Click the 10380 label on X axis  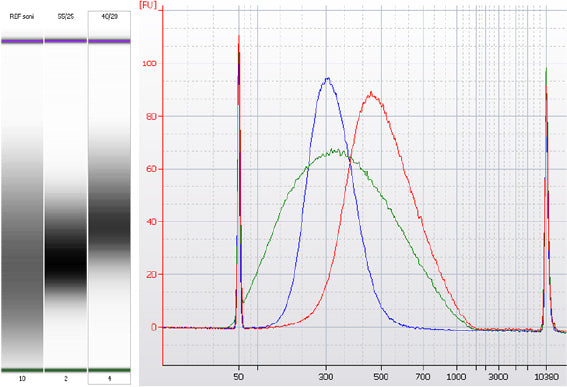point(546,377)
